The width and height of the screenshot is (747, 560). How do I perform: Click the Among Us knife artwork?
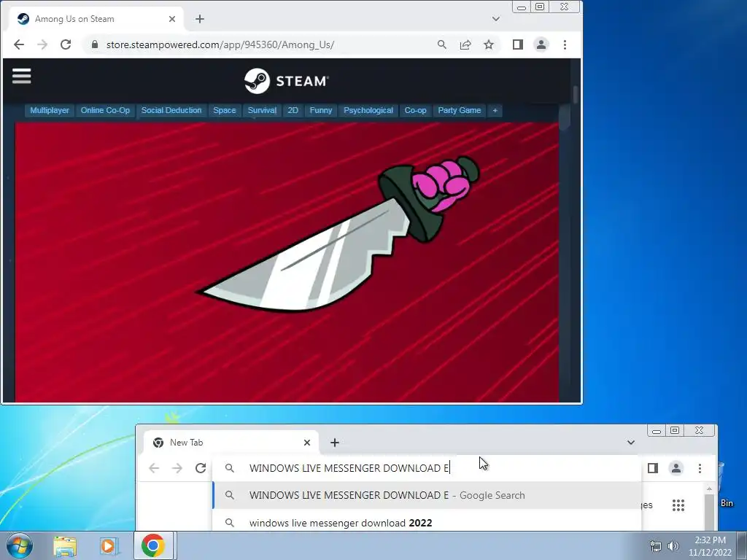pyautogui.click(x=287, y=262)
